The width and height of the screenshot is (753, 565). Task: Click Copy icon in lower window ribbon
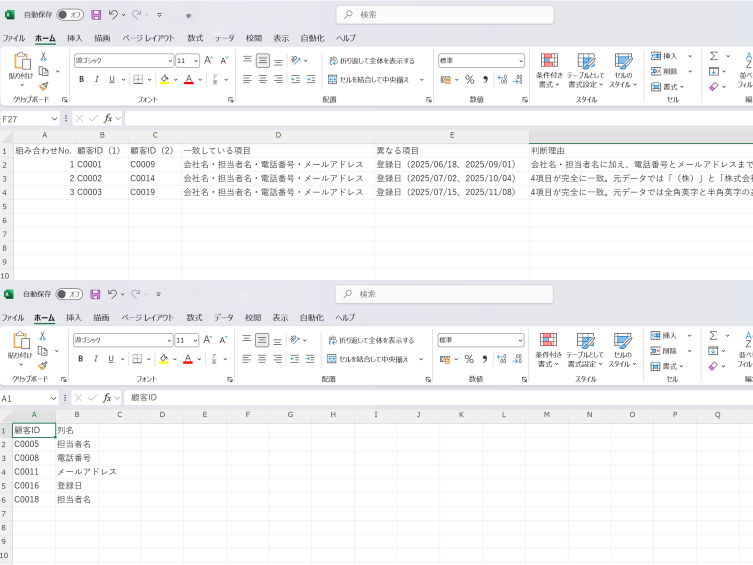[43, 351]
